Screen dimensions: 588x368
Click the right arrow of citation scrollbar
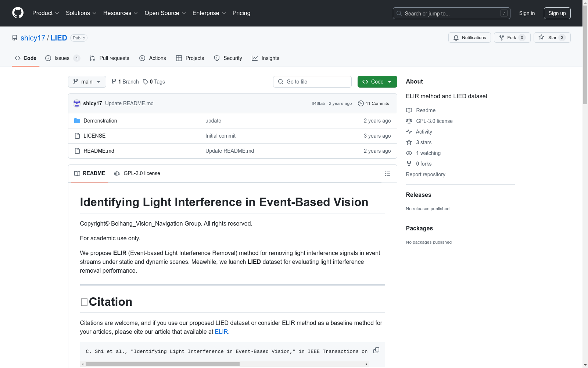tap(366, 364)
